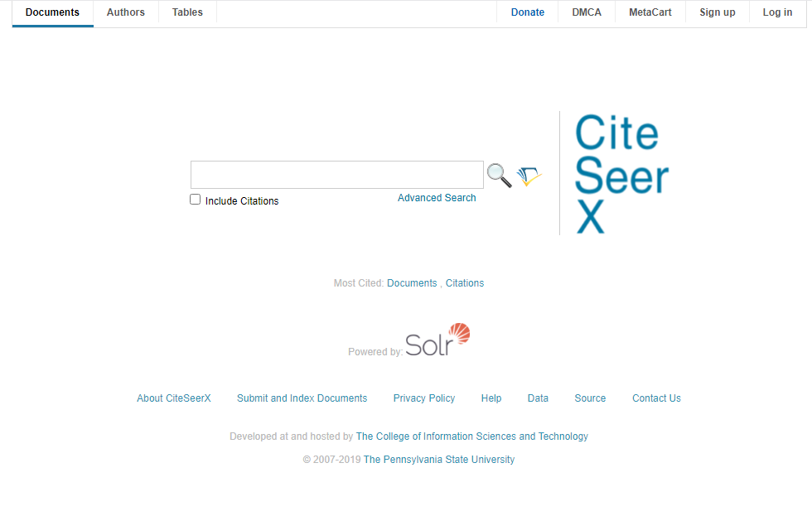
Task: Visit The Pennsylvania State University link
Action: tap(438, 460)
